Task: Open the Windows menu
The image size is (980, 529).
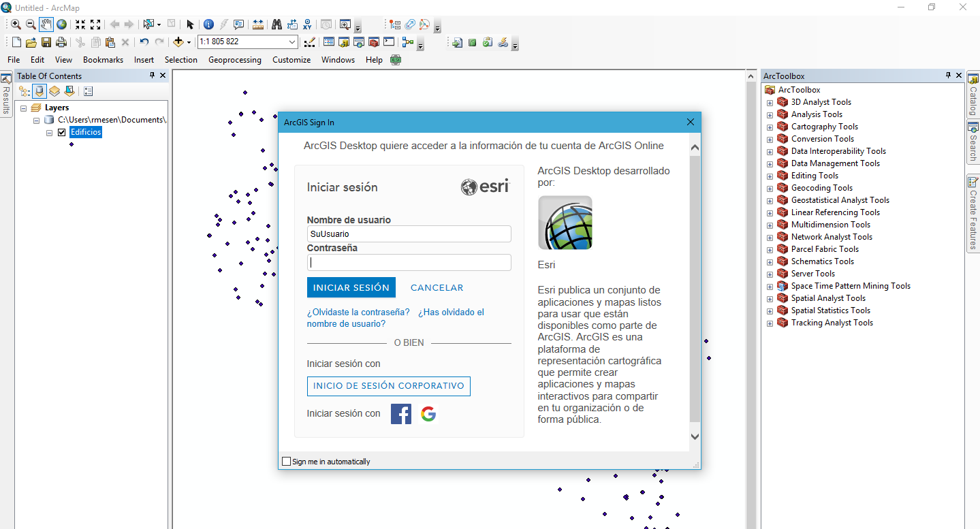Action: (x=338, y=60)
